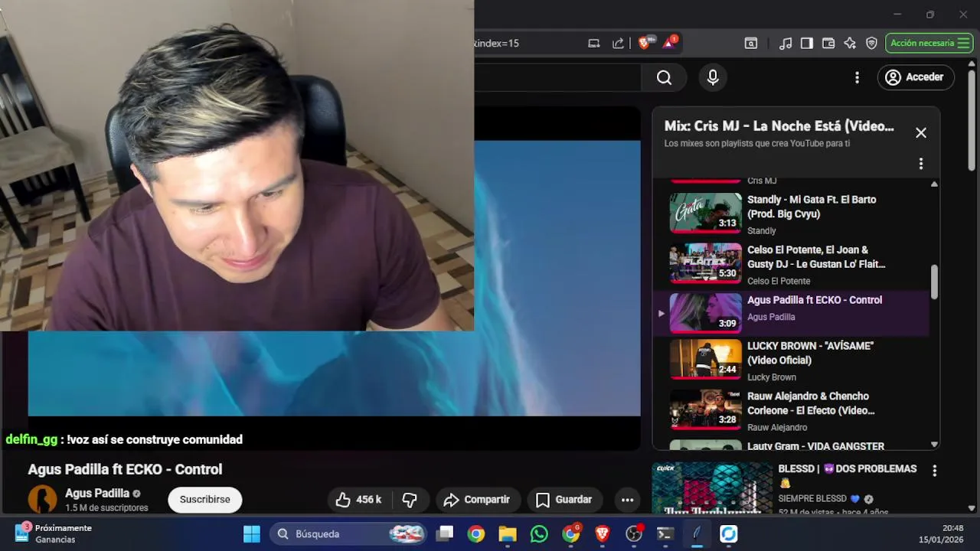Like the video with 456 k thumbs-up
Viewport: 980px width, 551px height.
click(x=358, y=500)
